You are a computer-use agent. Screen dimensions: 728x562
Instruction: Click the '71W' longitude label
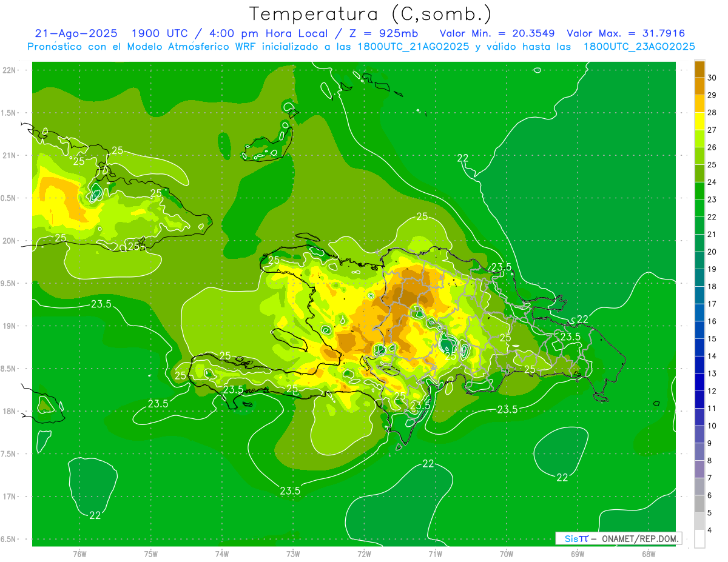click(435, 554)
